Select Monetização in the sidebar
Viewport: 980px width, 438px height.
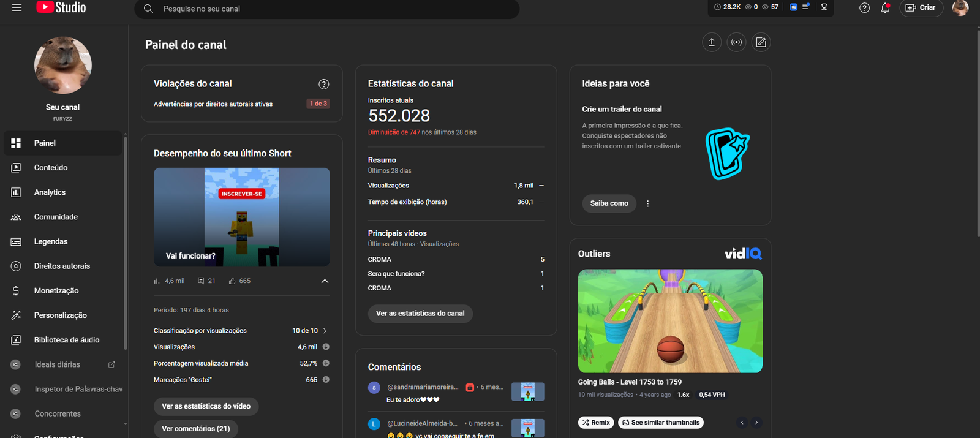coord(56,291)
